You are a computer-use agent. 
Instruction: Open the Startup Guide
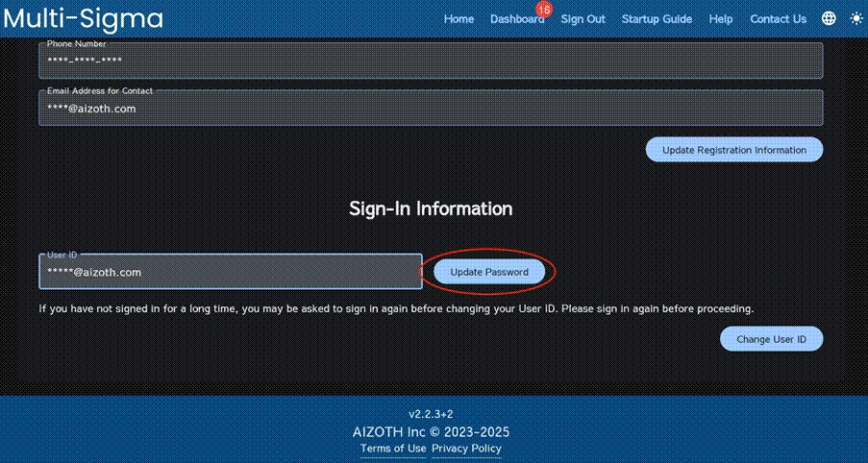[x=657, y=19]
